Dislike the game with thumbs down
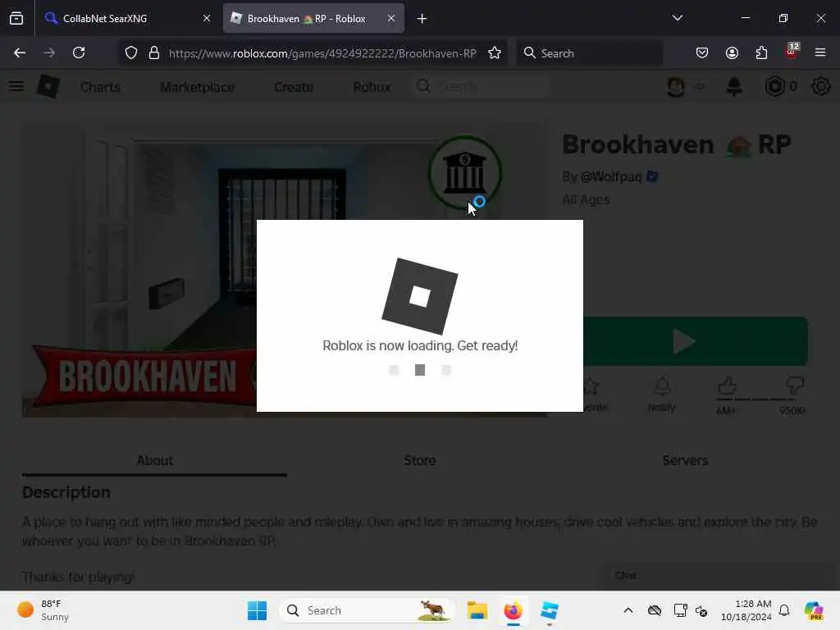The image size is (840, 630). (794, 386)
